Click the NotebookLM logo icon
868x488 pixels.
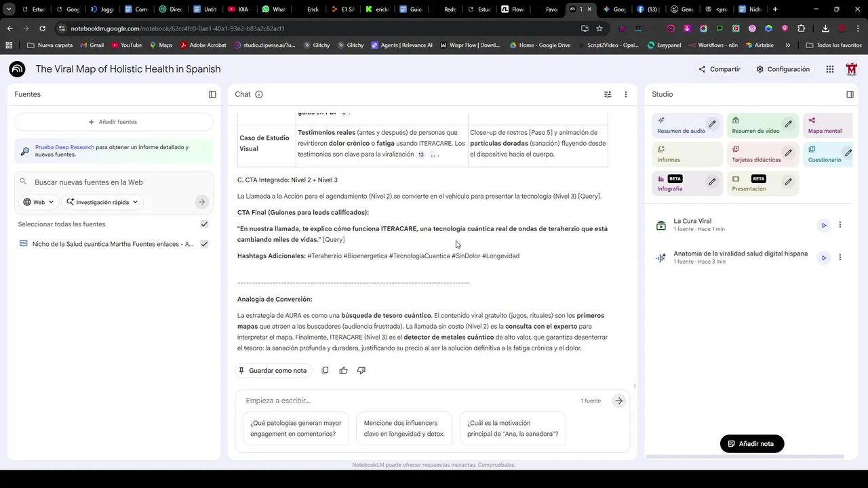[17, 69]
